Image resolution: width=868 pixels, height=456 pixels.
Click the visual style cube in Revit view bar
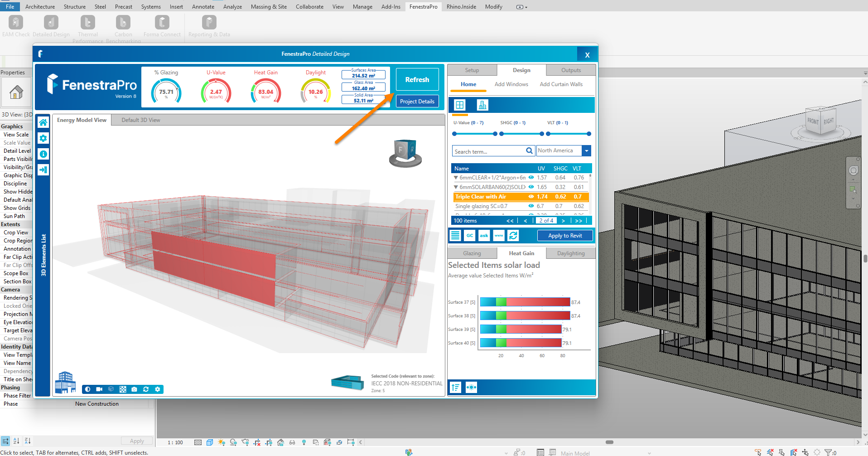click(210, 442)
